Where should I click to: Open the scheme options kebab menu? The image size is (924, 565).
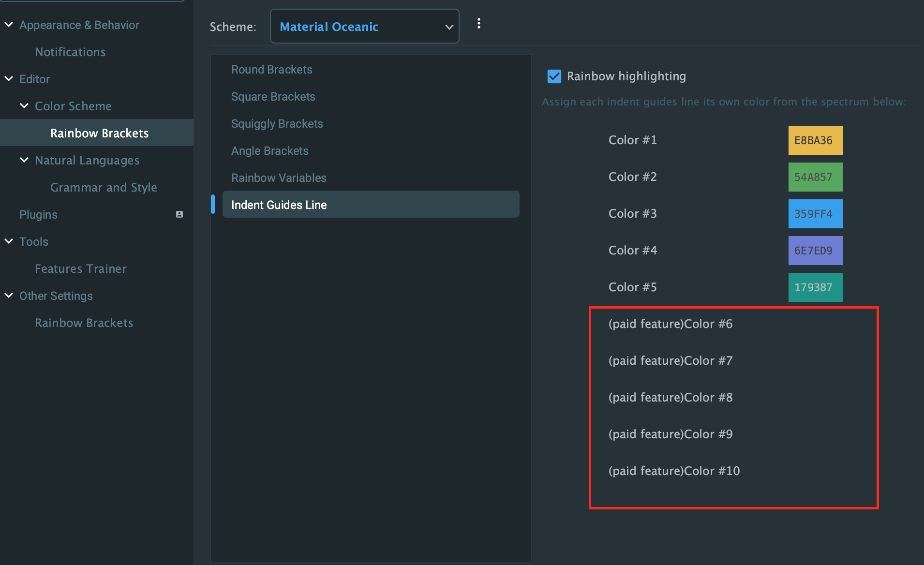click(x=479, y=23)
